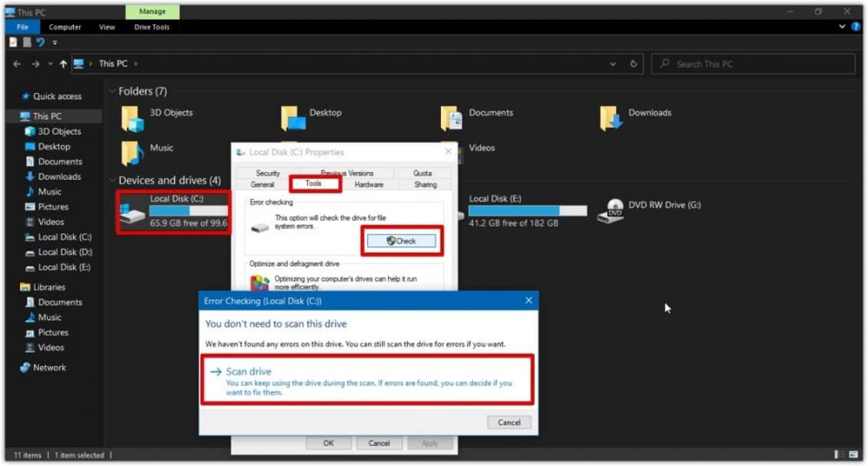868x466 pixels.
Task: Open the View ribbon tab
Action: click(x=107, y=27)
